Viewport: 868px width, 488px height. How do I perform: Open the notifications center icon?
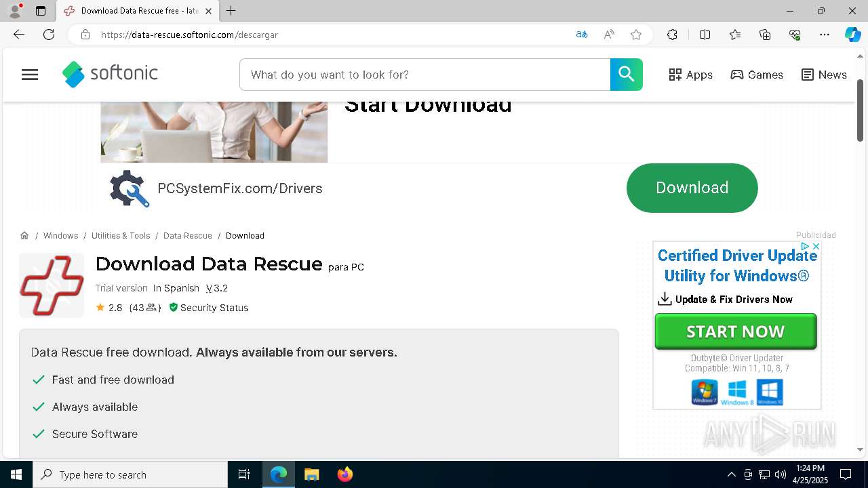click(846, 474)
